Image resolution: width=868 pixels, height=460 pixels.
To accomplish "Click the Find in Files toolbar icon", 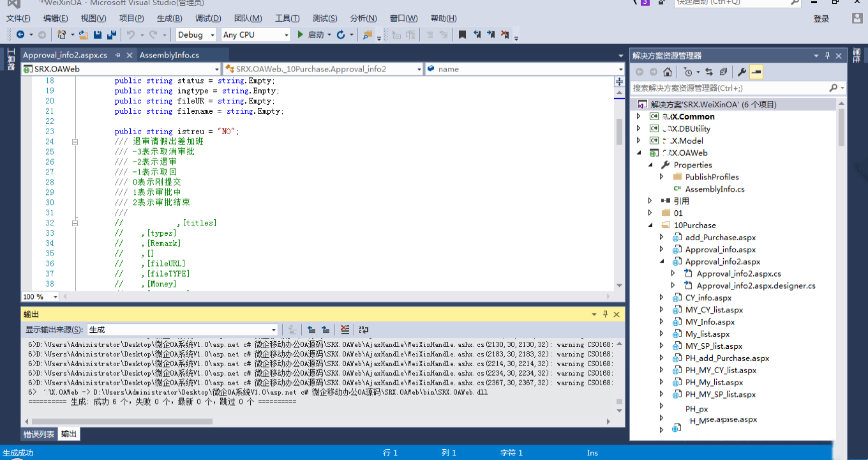I will (x=368, y=34).
